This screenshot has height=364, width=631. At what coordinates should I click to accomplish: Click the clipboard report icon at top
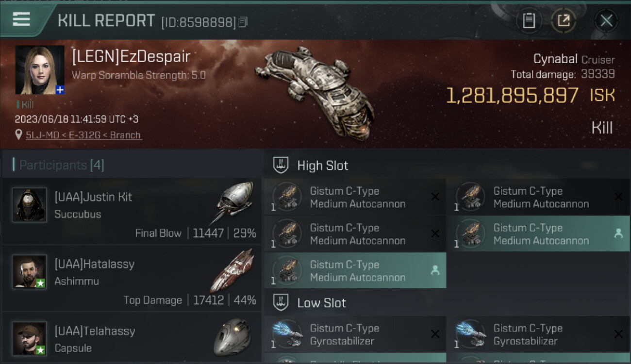tap(529, 20)
